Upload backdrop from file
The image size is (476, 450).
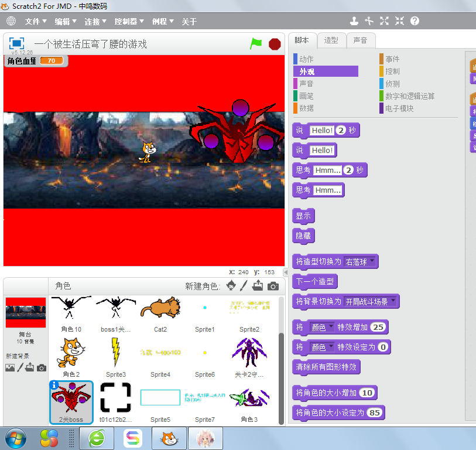pos(30,367)
